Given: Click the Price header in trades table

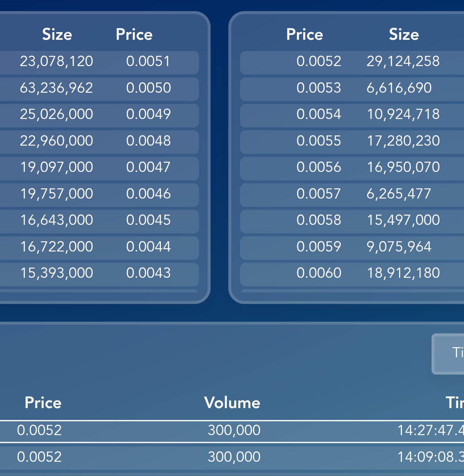Looking at the screenshot, I should (43, 403).
